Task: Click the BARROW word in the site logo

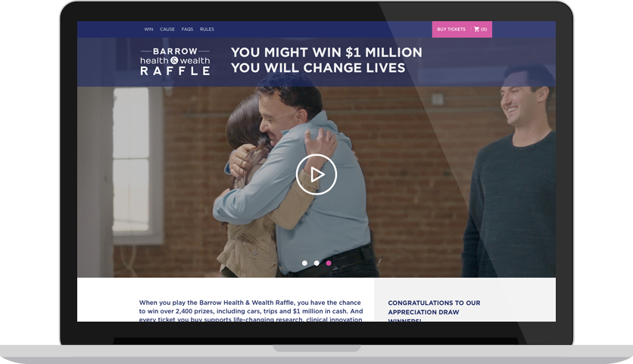Action: click(x=175, y=51)
